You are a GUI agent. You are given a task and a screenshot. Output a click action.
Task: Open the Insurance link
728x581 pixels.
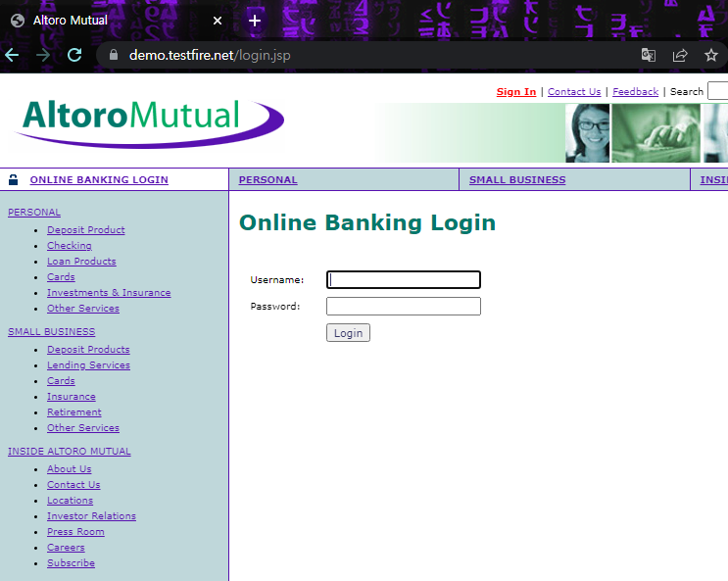tap(71, 397)
